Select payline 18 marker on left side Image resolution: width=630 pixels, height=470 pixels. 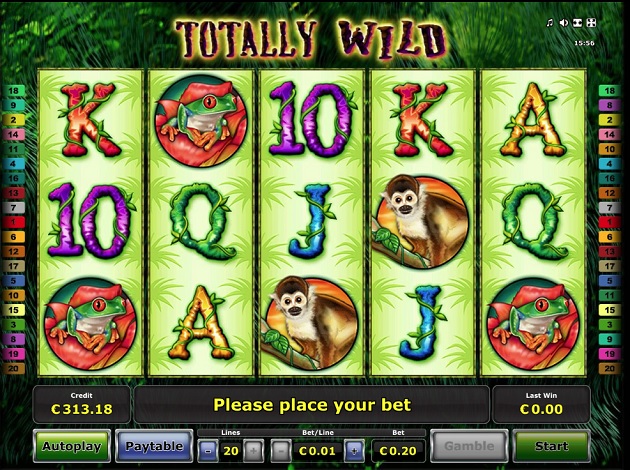14,90
